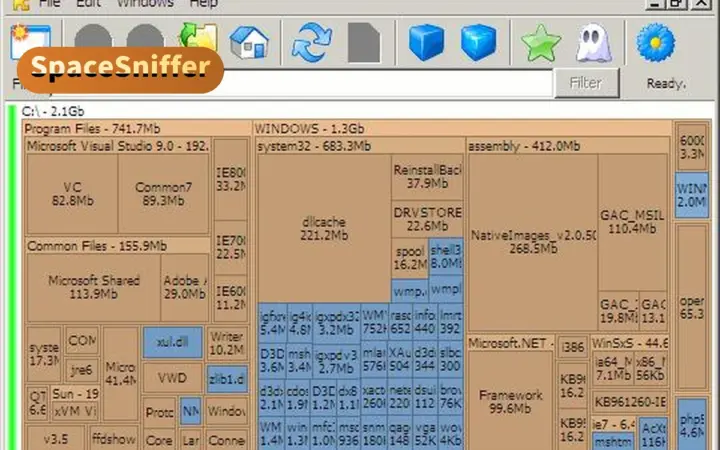
Task: Click the second blue cube detail icon
Action: [478, 42]
